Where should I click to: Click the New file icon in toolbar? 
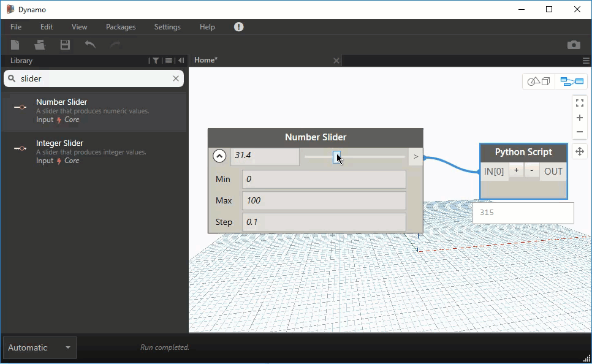point(15,45)
